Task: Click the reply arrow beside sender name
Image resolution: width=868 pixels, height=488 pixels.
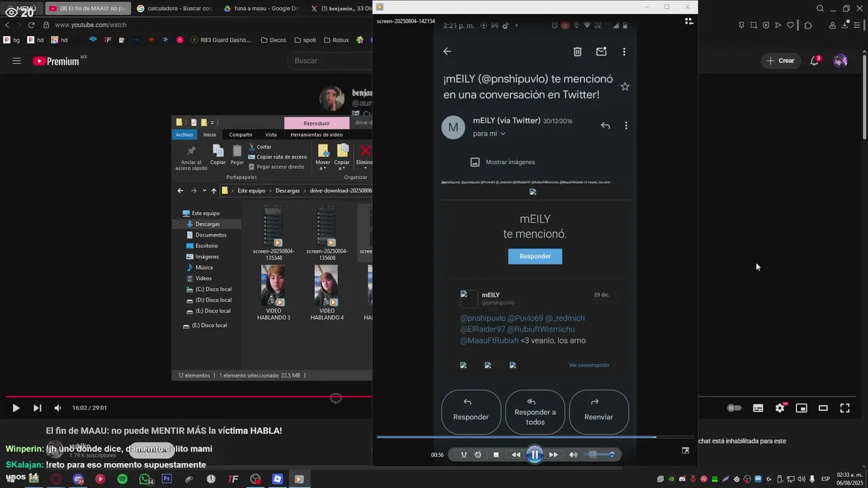Action: pos(606,125)
